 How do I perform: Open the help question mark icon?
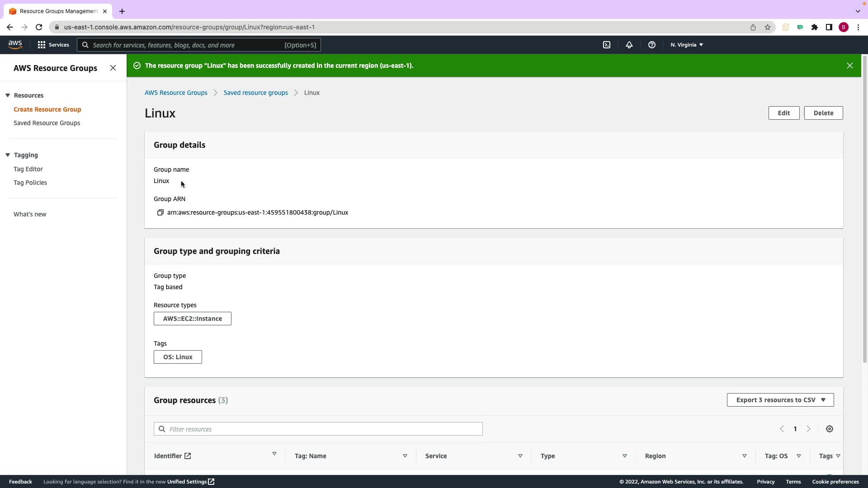tap(651, 45)
